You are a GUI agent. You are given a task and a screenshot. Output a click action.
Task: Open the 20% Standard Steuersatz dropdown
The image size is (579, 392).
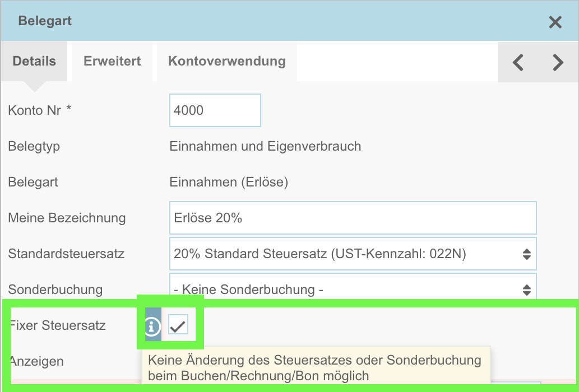(x=353, y=254)
